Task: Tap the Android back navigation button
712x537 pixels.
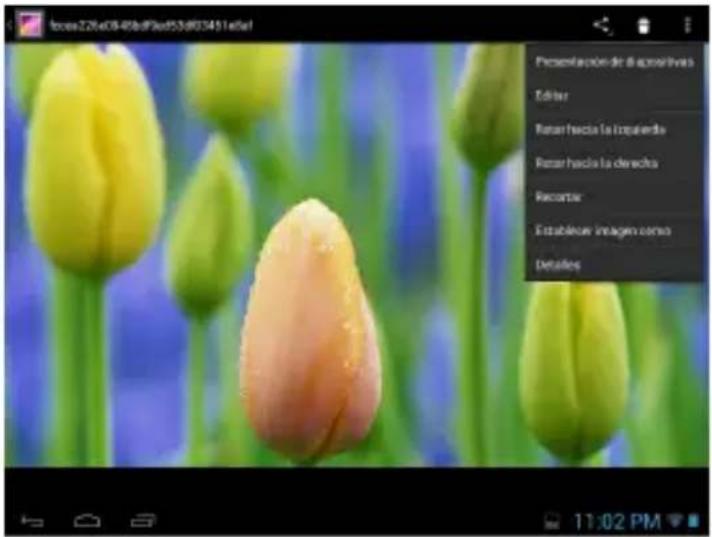Action: tap(32, 521)
